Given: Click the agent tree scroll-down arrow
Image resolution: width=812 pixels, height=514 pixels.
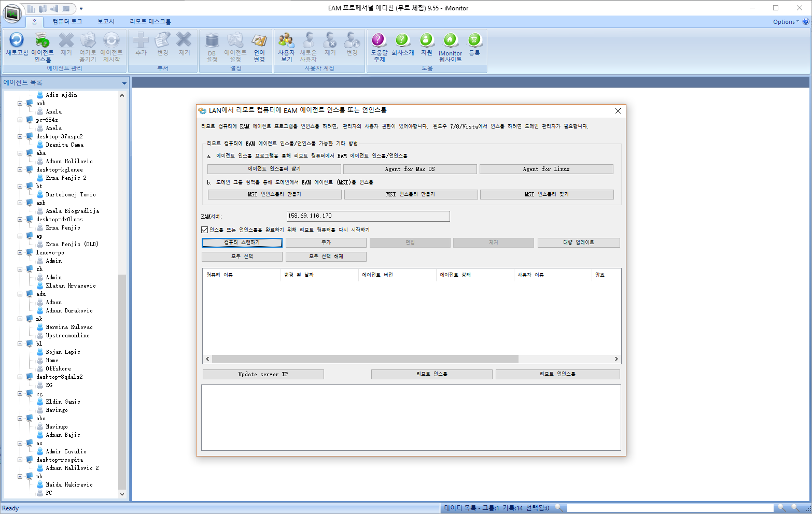Looking at the screenshot, I should point(122,494).
